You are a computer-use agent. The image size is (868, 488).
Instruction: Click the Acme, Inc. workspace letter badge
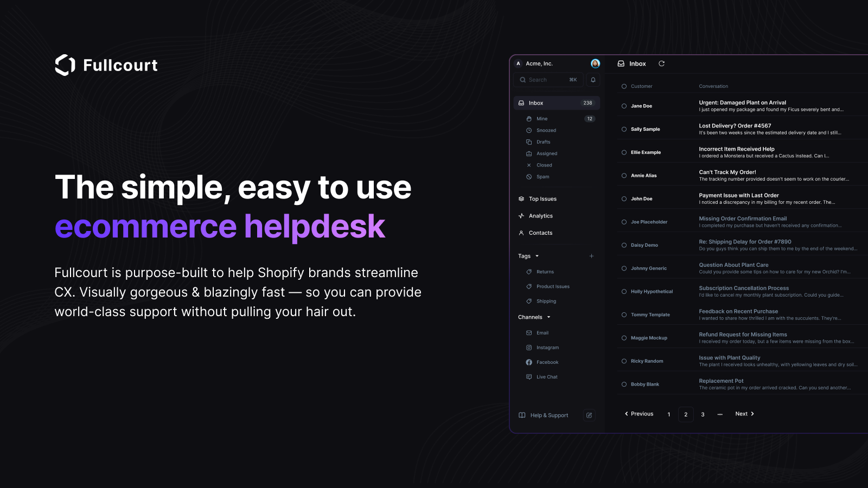point(519,63)
